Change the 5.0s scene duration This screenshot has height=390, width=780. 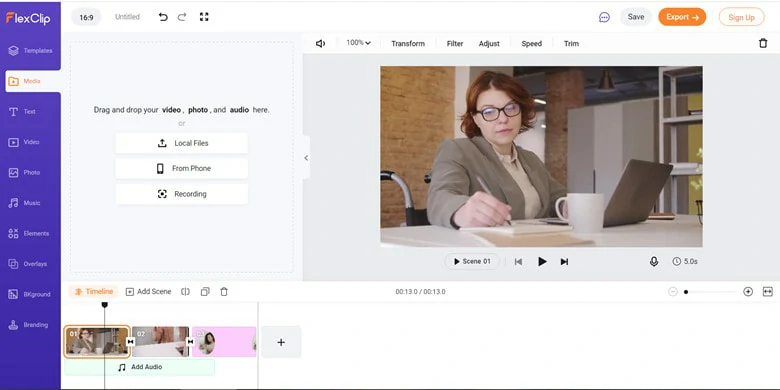pos(685,261)
